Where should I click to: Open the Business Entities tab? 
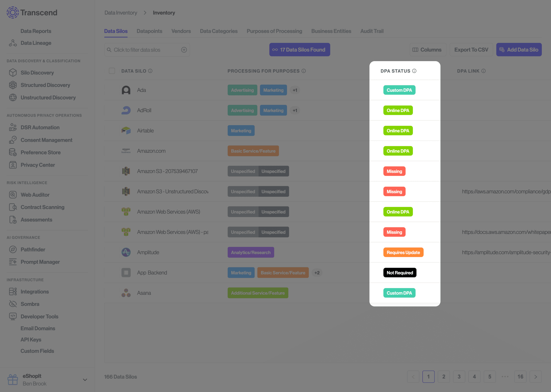tap(331, 31)
